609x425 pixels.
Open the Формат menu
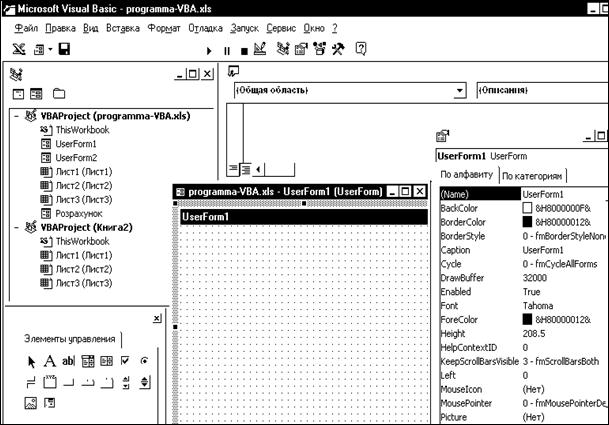(164, 28)
